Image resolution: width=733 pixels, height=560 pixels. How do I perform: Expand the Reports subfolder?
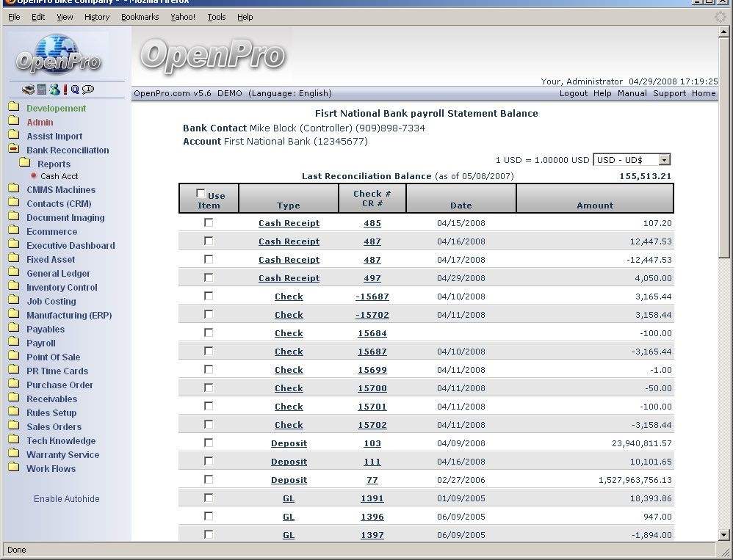(25, 163)
